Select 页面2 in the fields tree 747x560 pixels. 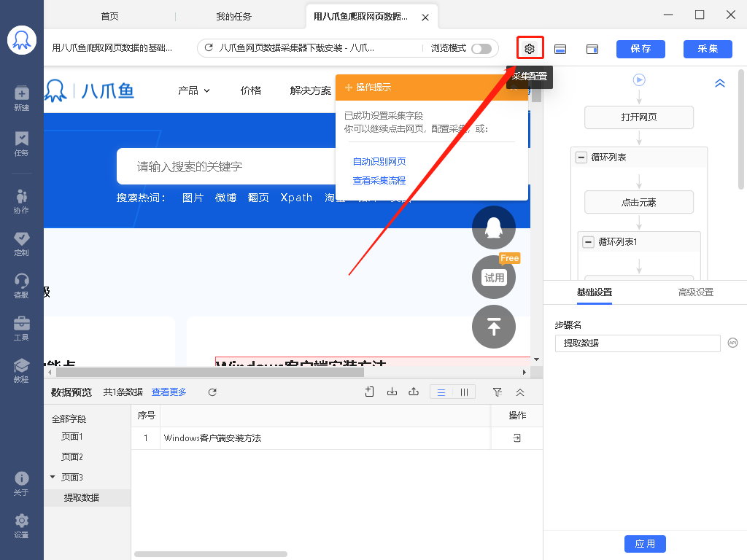(72, 456)
